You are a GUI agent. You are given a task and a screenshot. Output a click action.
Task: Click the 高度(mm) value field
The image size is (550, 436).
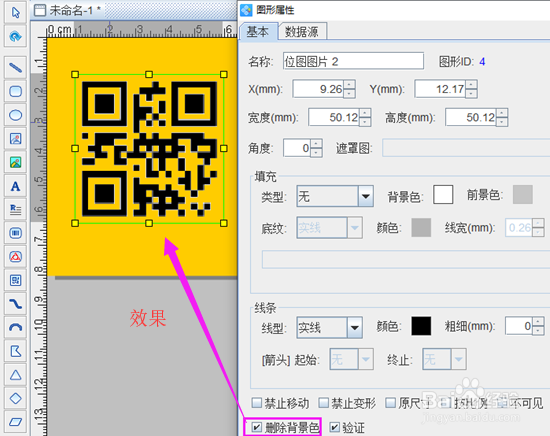point(471,117)
